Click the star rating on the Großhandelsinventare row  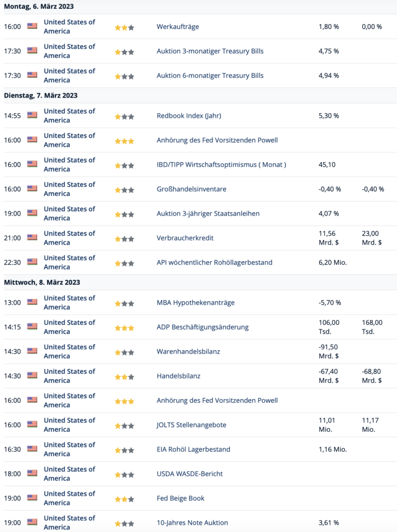point(124,190)
